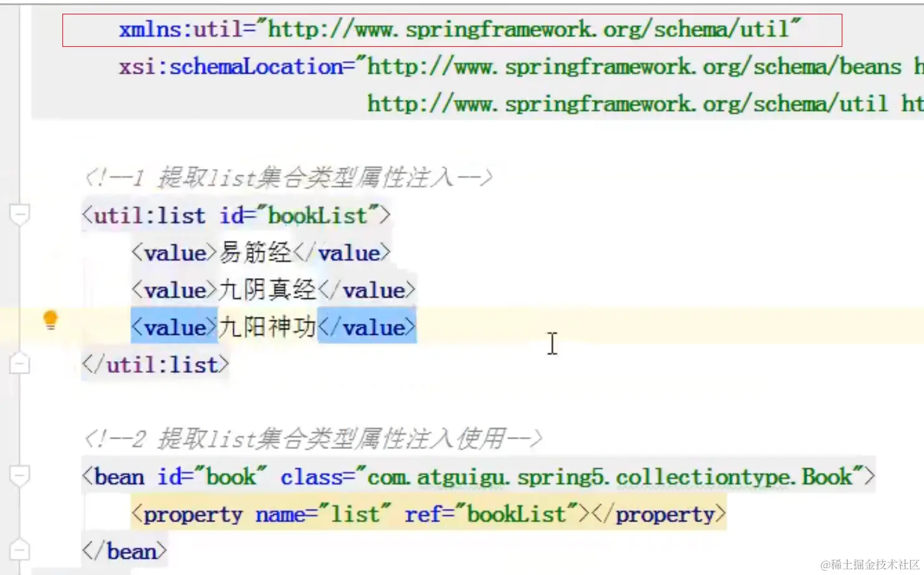
Task: Click the schema/beans URL in schemaLocation
Action: pyautogui.click(x=634, y=67)
